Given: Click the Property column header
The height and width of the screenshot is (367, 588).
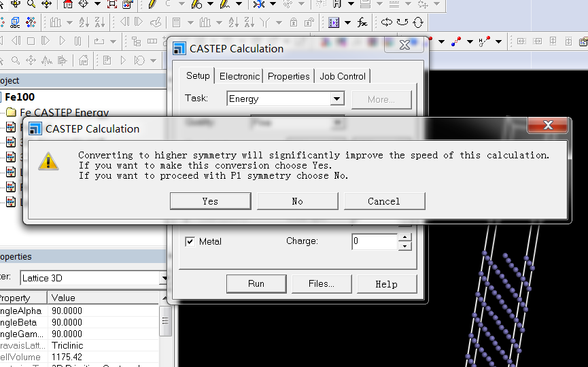Looking at the screenshot, I should [x=23, y=298].
